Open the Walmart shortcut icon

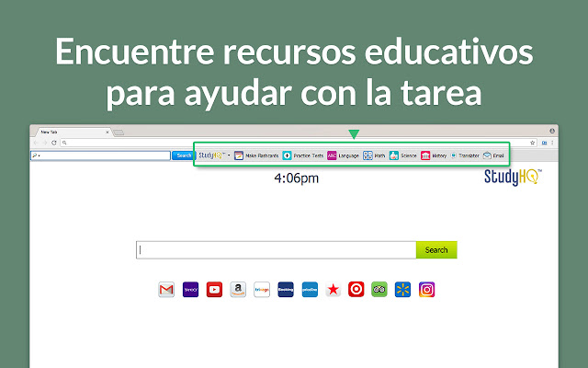[402, 290]
